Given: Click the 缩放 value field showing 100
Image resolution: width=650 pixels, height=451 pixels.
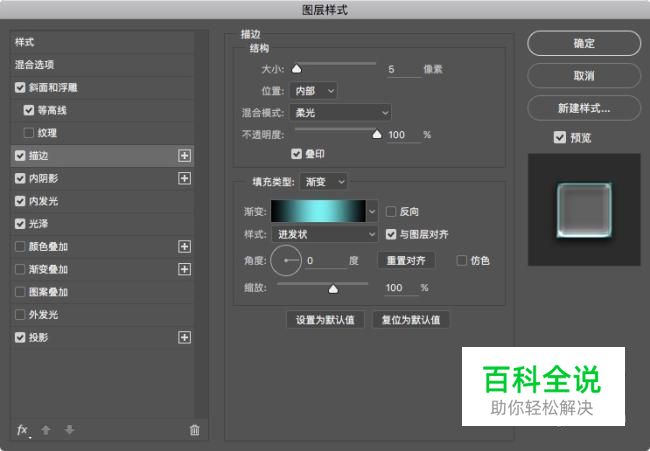Looking at the screenshot, I should click(x=401, y=288).
